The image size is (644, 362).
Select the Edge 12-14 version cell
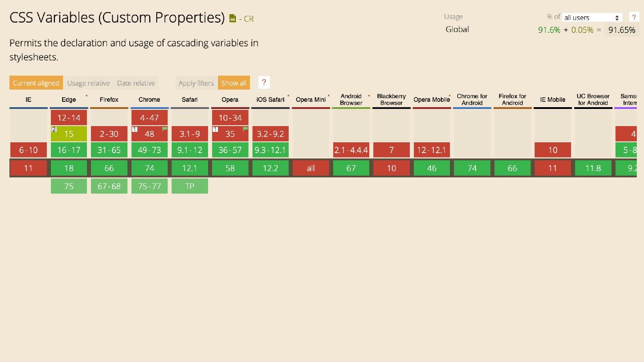(69, 118)
